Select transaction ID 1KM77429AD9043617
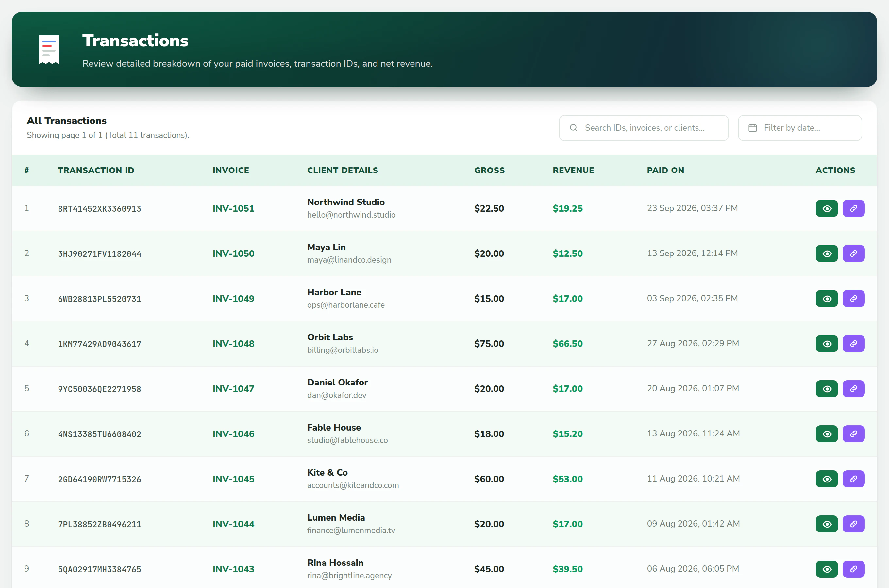Viewport: 889px width, 588px height. [99, 344]
